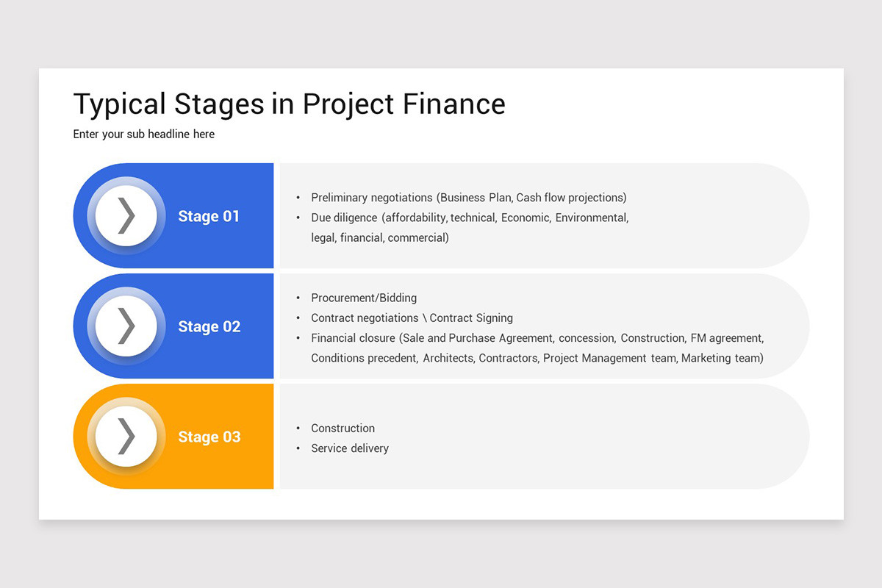Click the chevron arrow icon in Stage 03

tap(125, 436)
